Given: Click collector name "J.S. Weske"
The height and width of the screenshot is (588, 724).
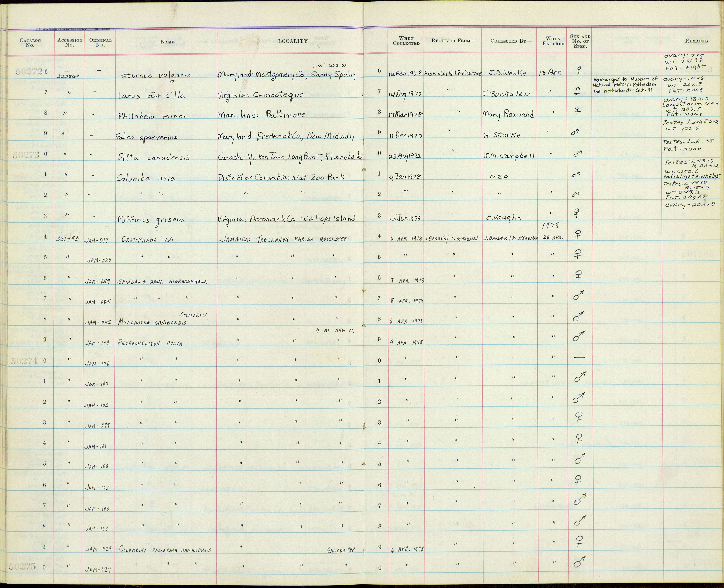Looking at the screenshot, I should pos(508,73).
